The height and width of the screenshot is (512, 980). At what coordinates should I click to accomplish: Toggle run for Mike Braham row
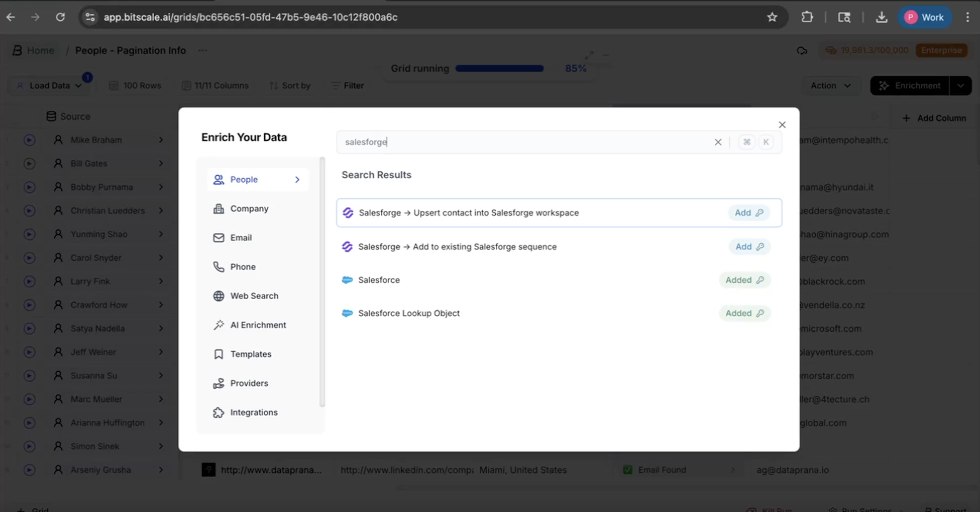pos(29,140)
